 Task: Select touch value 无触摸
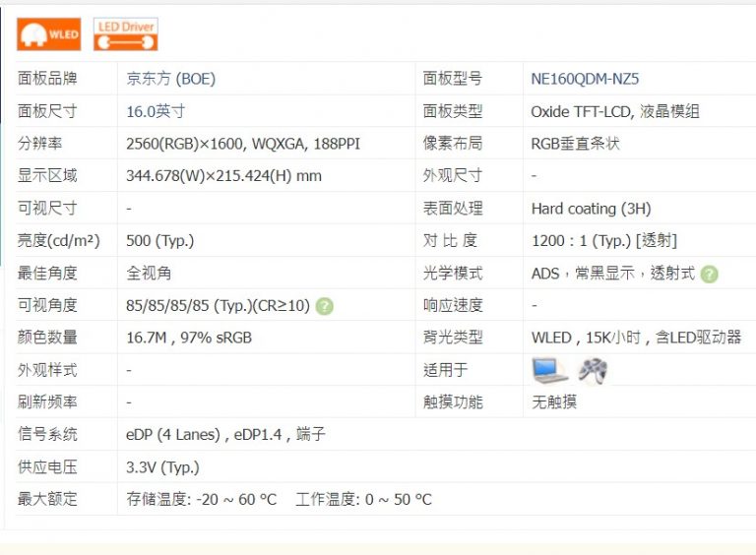coord(554,402)
